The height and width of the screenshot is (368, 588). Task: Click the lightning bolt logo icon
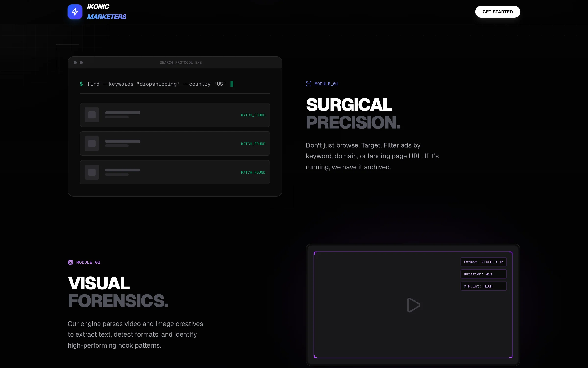(75, 12)
